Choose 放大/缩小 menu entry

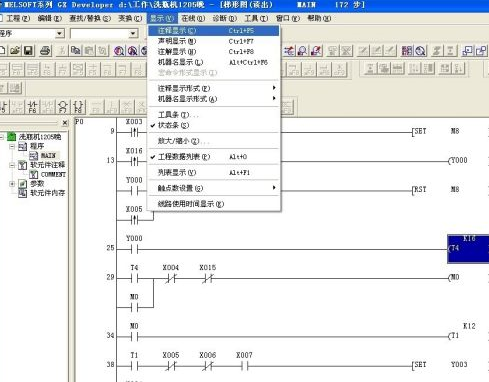coord(213,141)
